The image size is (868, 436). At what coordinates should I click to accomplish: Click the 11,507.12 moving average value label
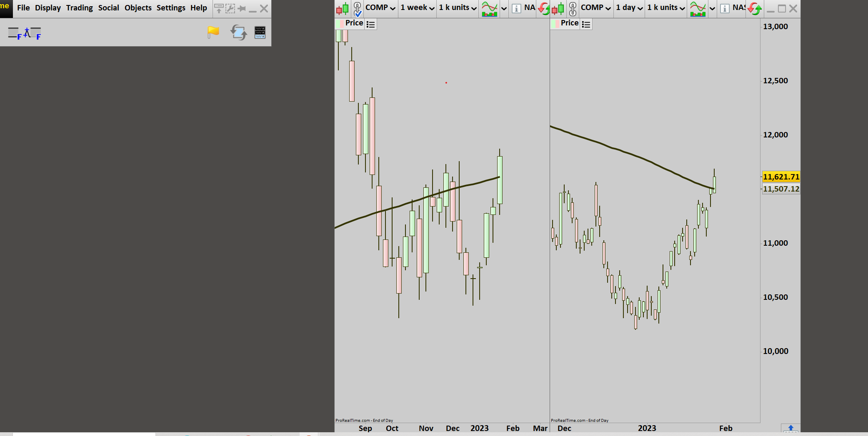(x=781, y=189)
